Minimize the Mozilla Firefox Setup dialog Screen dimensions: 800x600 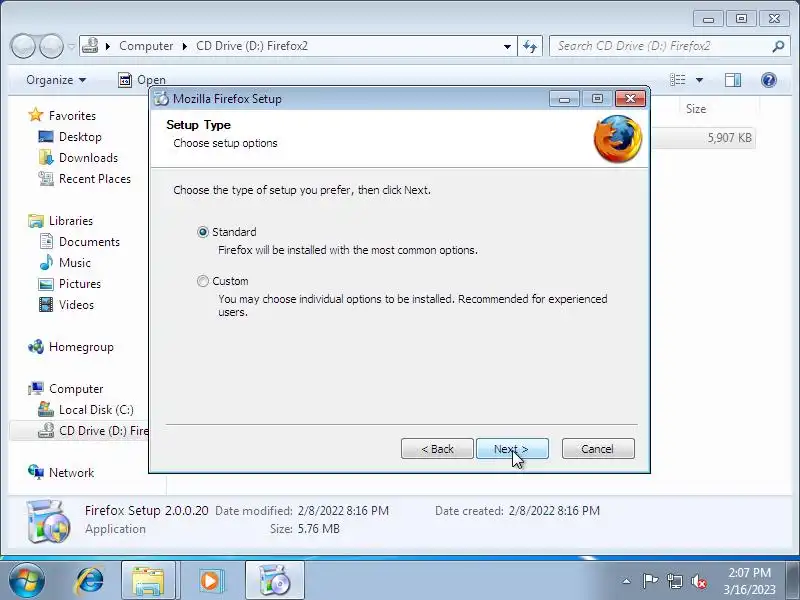click(x=564, y=99)
